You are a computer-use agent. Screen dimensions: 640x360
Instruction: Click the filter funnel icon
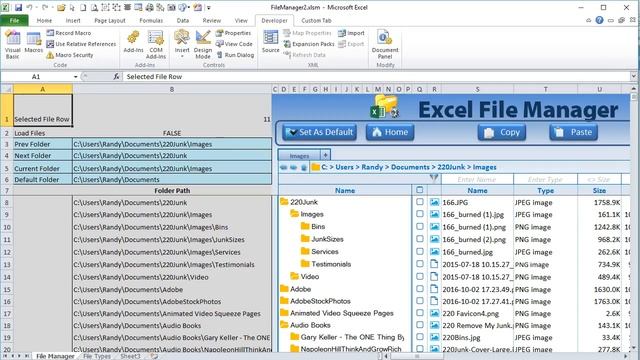coord(434,178)
